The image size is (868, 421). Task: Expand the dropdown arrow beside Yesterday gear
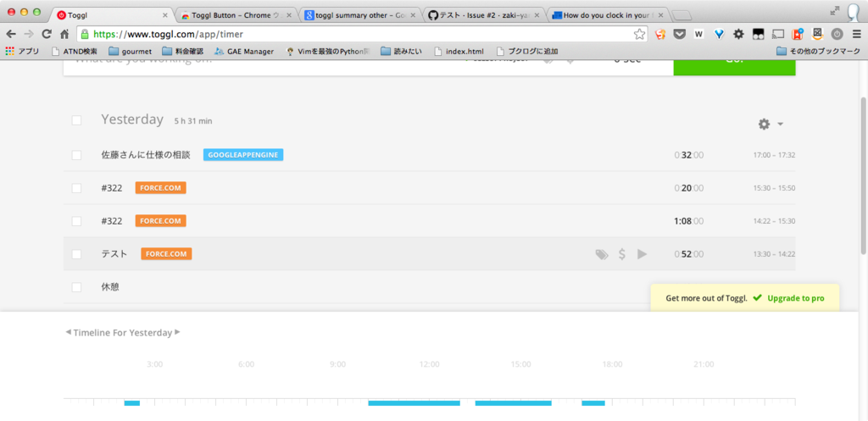coord(780,125)
